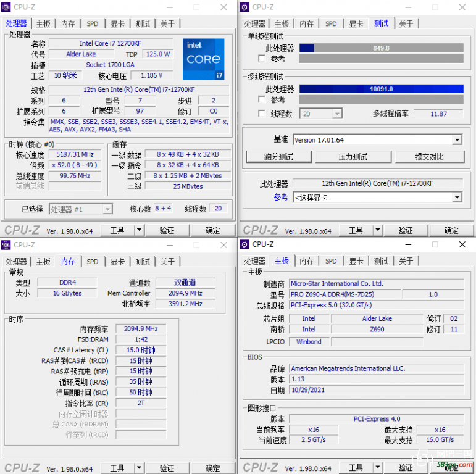476x474 pixels.
Task: Click the 核心速度 value 5187.31 MHz
Action: tap(75, 154)
